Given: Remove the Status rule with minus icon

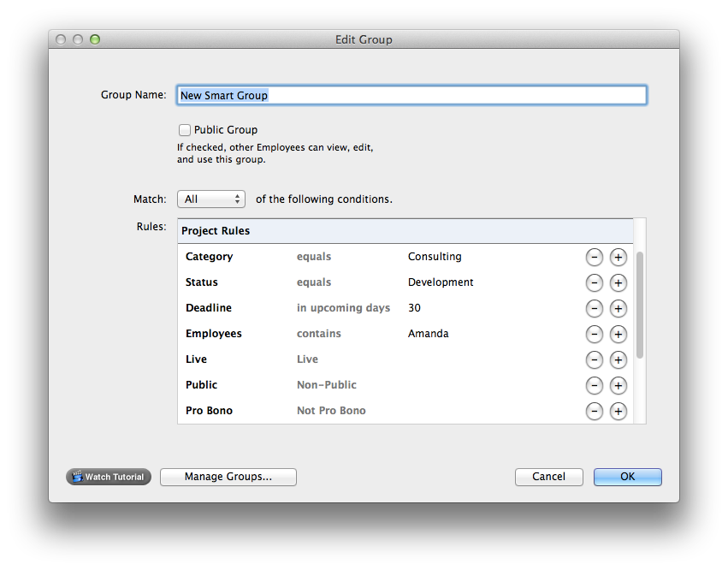Looking at the screenshot, I should pos(594,282).
